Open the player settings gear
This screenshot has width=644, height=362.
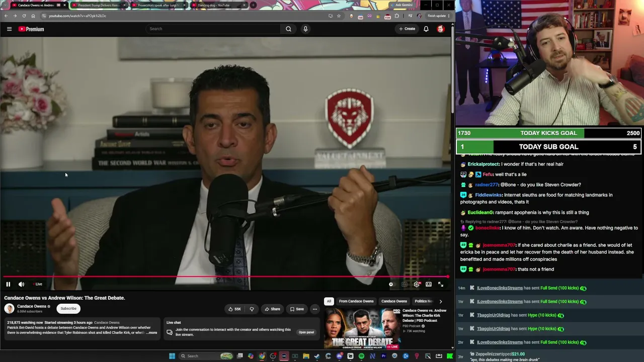[417, 284]
